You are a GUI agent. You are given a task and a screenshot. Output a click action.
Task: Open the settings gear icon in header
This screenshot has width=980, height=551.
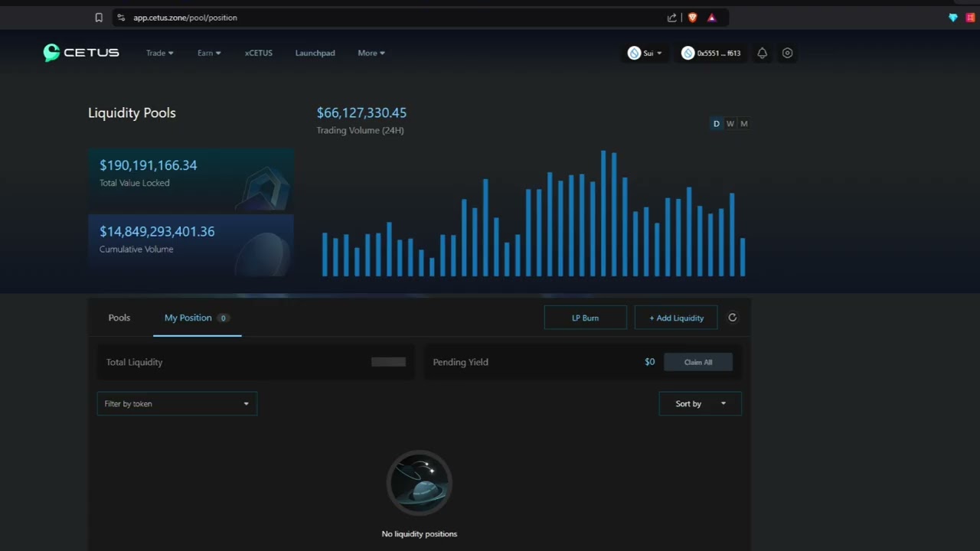click(787, 53)
